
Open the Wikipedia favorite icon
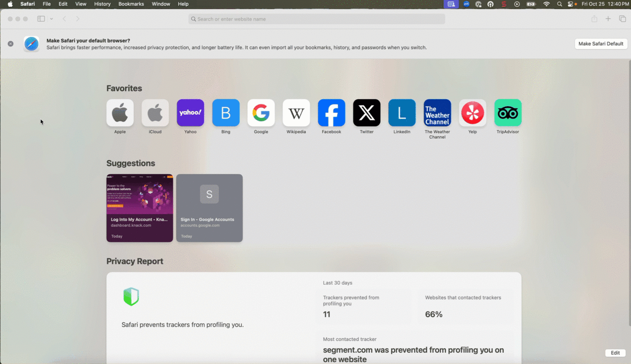296,113
